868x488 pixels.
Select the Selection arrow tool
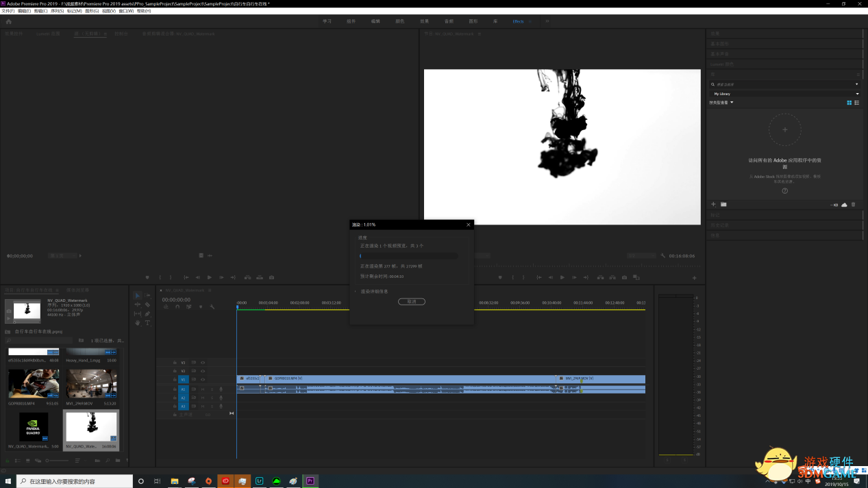pos(137,296)
